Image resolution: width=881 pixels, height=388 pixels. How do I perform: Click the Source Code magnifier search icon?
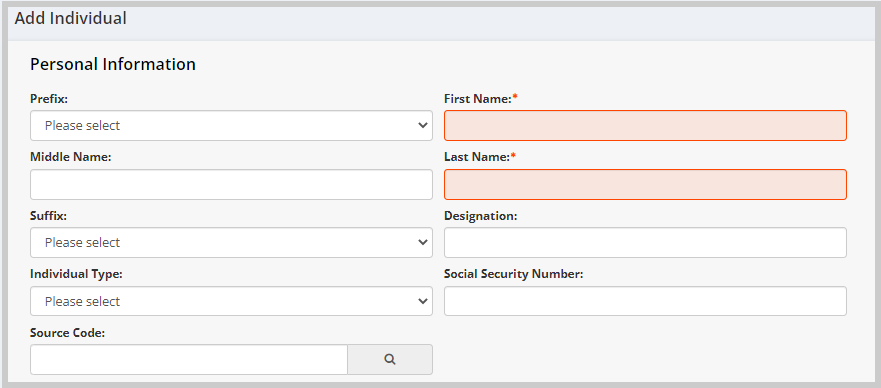point(390,359)
